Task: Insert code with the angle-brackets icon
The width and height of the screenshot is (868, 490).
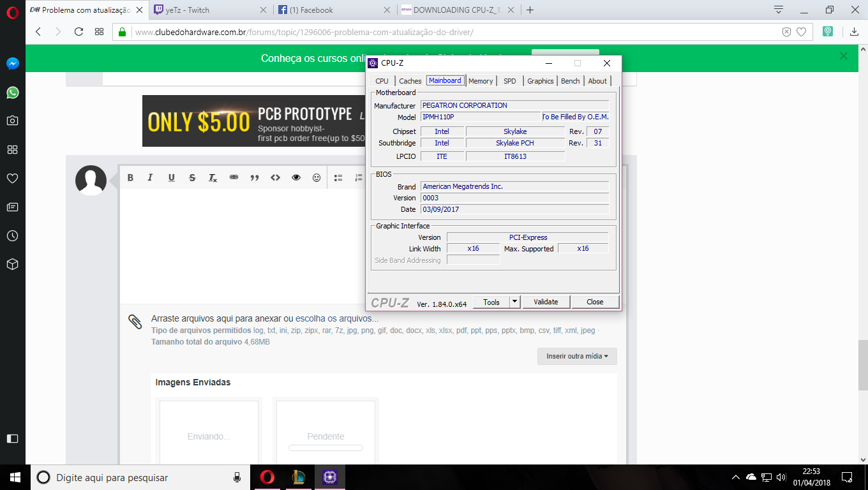Action: click(x=275, y=177)
